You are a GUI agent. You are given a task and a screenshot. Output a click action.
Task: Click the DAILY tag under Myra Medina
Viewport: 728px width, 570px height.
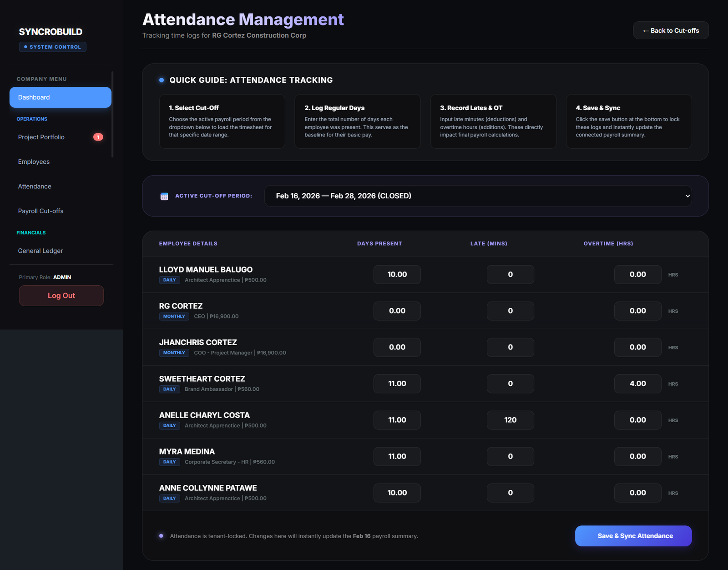tap(170, 462)
